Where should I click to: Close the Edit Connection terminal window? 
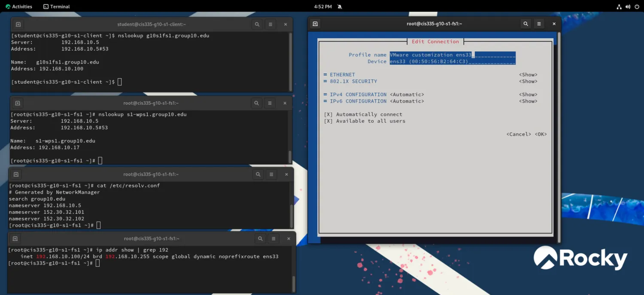click(x=554, y=24)
